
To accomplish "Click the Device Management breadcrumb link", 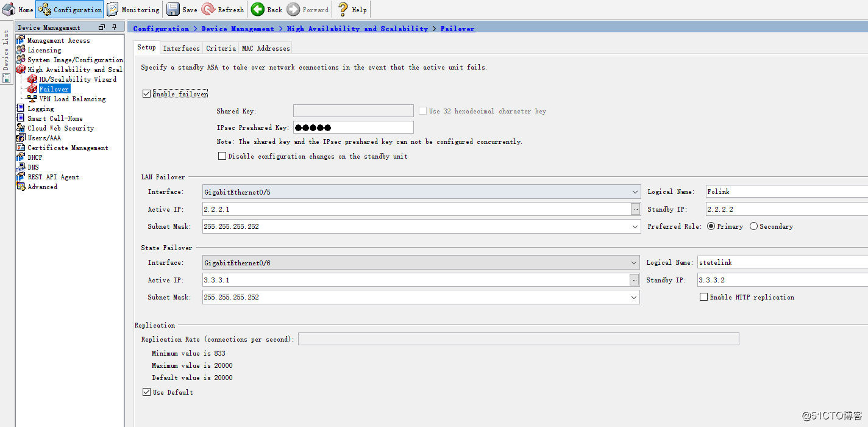I will 238,29.
